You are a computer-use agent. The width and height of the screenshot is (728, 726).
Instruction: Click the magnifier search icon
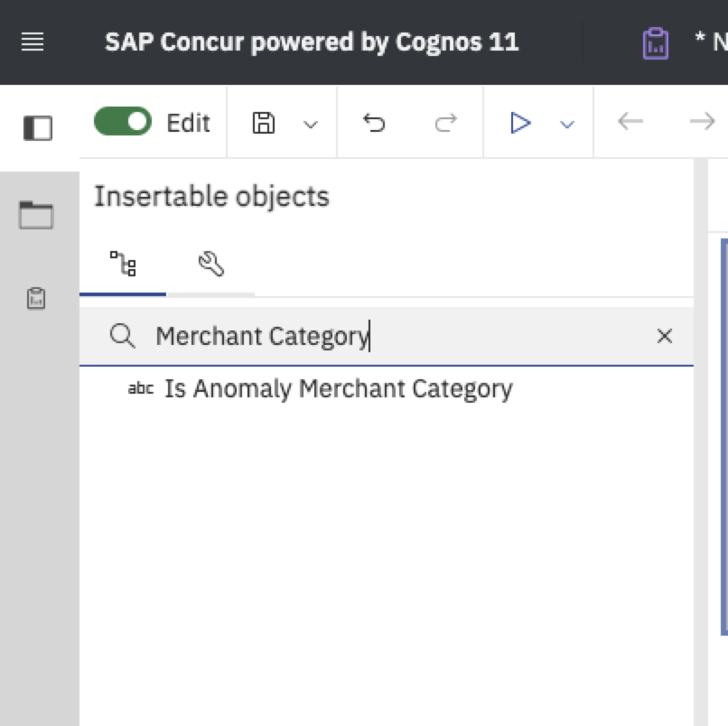[x=123, y=336]
